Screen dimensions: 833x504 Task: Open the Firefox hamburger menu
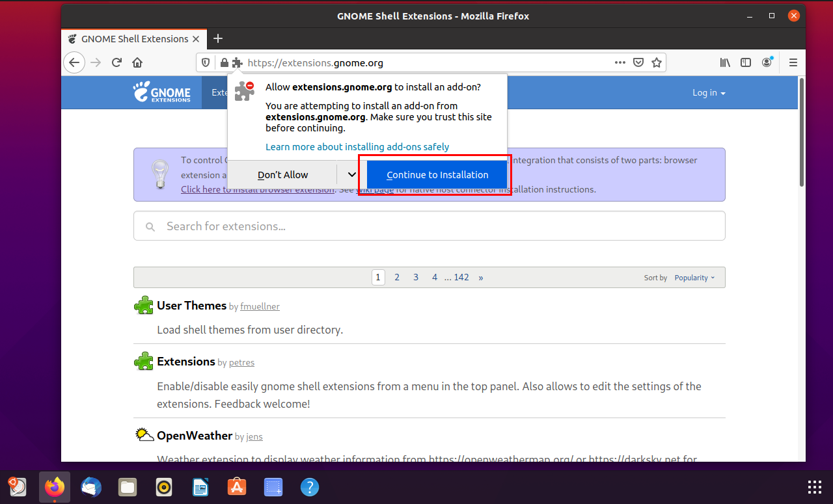pos(793,62)
